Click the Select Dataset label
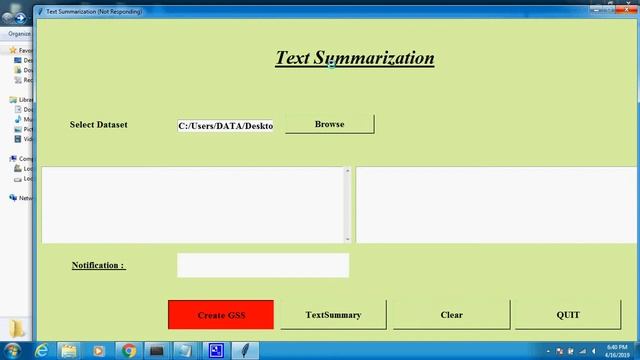 [98, 124]
